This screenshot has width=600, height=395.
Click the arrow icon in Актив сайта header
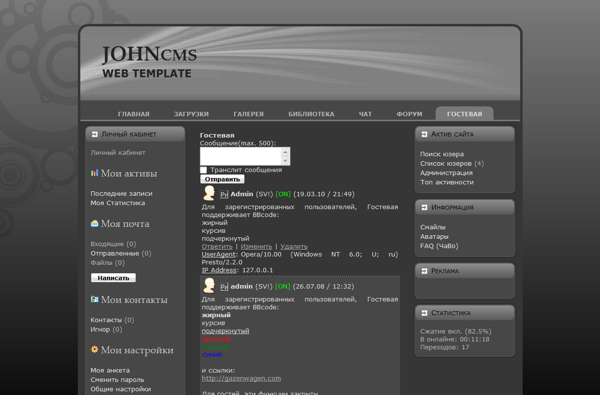click(424, 134)
